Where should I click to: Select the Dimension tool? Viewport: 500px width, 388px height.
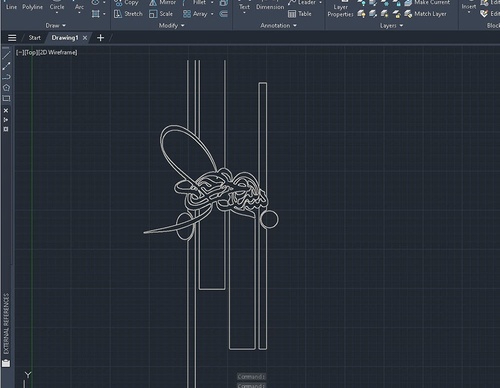point(270,7)
